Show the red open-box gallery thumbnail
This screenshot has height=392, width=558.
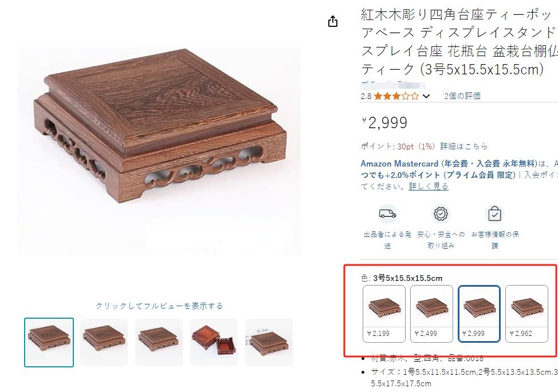click(214, 342)
